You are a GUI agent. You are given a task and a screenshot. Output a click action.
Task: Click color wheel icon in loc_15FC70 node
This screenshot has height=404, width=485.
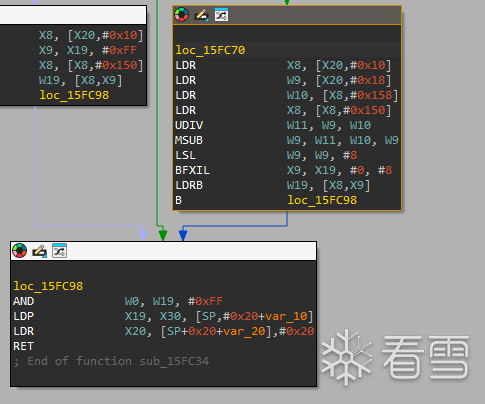point(182,15)
